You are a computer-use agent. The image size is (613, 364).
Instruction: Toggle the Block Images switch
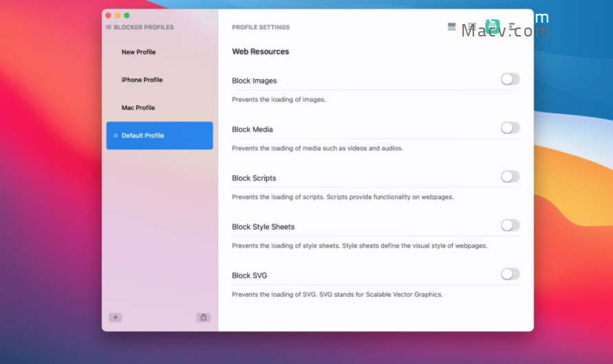(x=510, y=79)
